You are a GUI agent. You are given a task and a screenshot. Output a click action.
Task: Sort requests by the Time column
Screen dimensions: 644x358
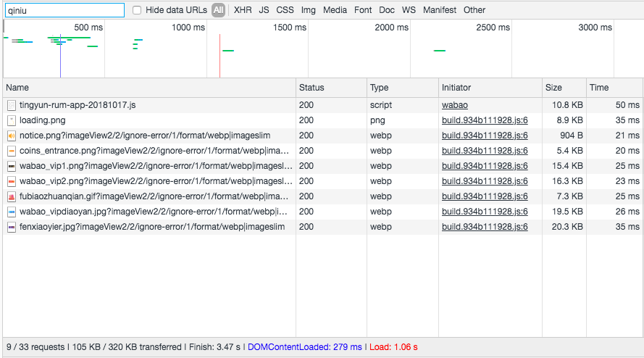(614, 88)
